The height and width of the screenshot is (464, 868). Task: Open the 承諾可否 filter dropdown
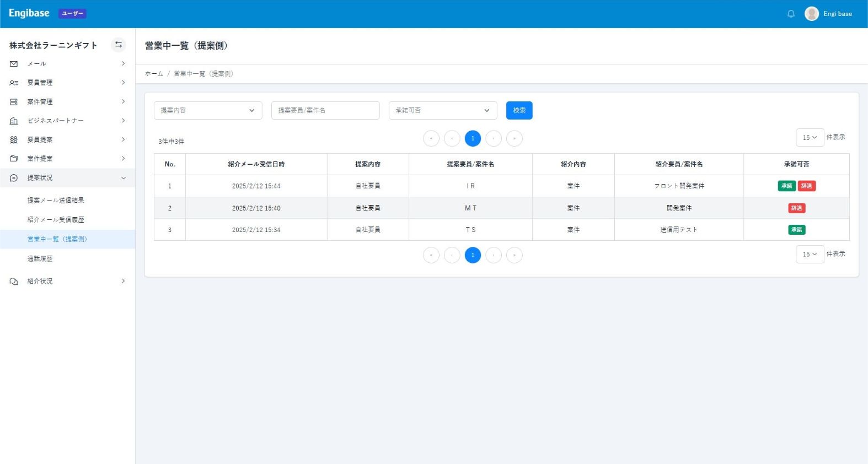pos(442,110)
